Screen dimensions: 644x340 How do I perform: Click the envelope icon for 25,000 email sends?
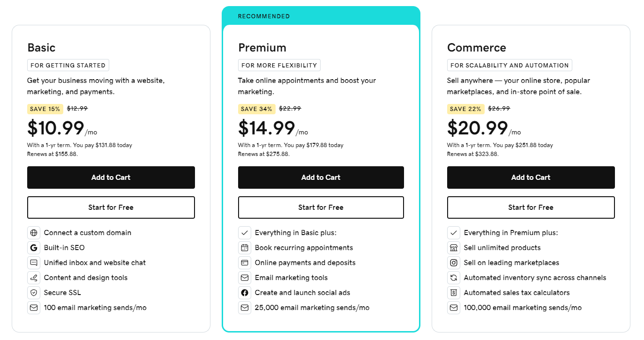(244, 308)
